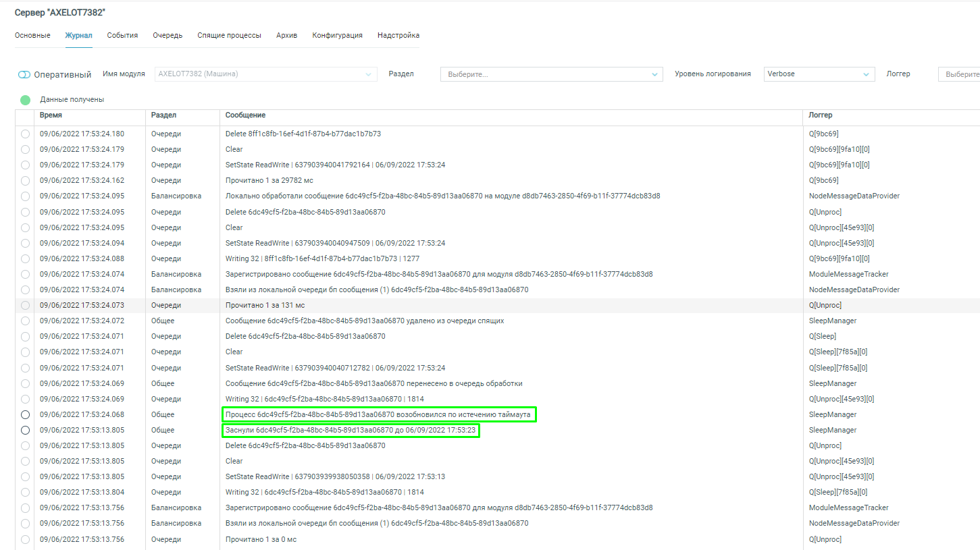Open the Архив tab
Image resolution: width=980 pixels, height=550 pixels.
pos(286,35)
